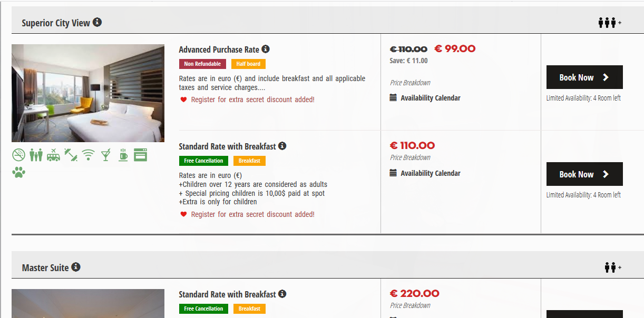The width and height of the screenshot is (644, 318).
Task: Open Availability Calendar under € 110.00 rate
Action: point(425,173)
